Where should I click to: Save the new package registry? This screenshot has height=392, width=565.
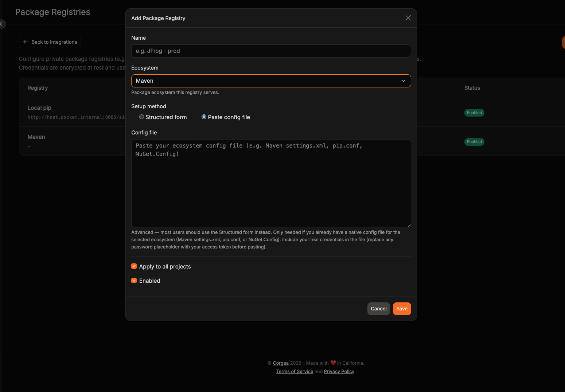[x=402, y=309]
